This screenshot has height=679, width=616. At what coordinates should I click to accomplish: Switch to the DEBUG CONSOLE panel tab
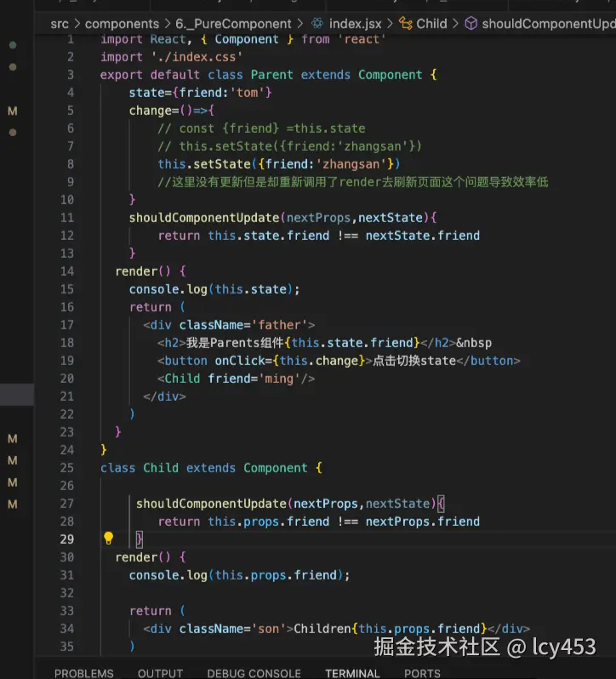254,673
